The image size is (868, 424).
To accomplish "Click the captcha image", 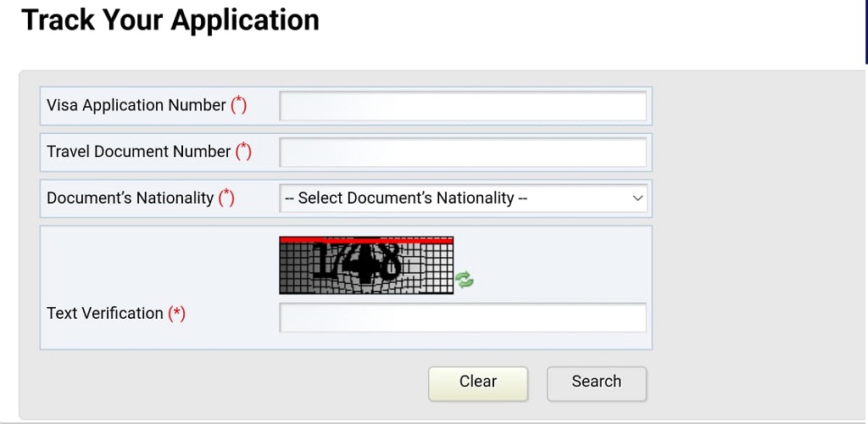I will point(366,265).
